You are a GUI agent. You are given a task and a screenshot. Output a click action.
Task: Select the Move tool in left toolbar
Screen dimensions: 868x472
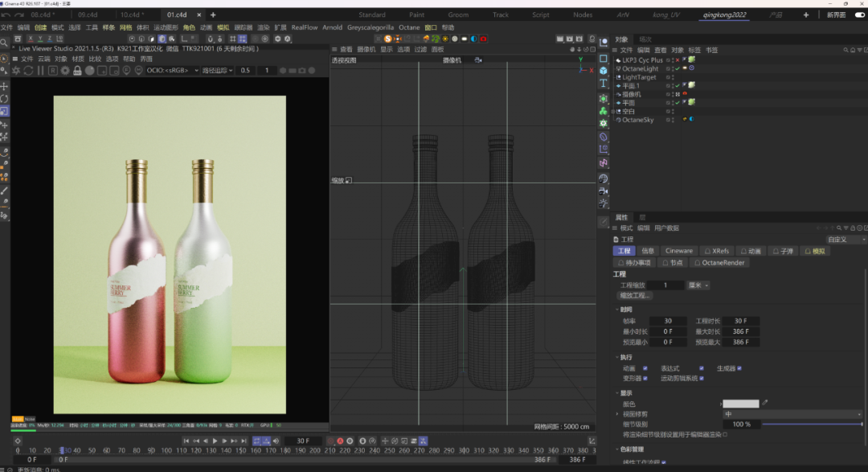tap(5, 86)
